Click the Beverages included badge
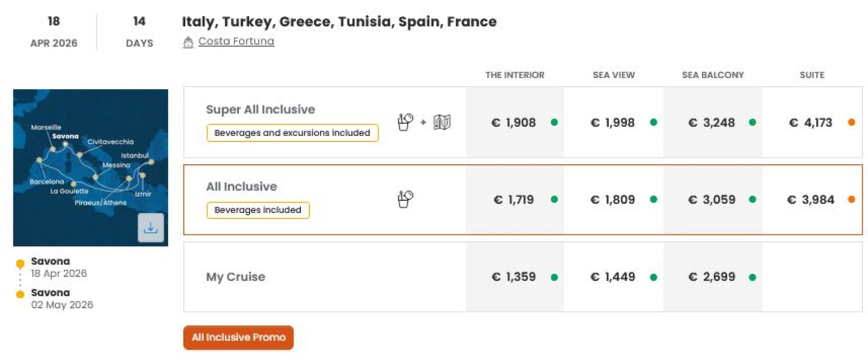The image size is (868, 360). click(258, 210)
